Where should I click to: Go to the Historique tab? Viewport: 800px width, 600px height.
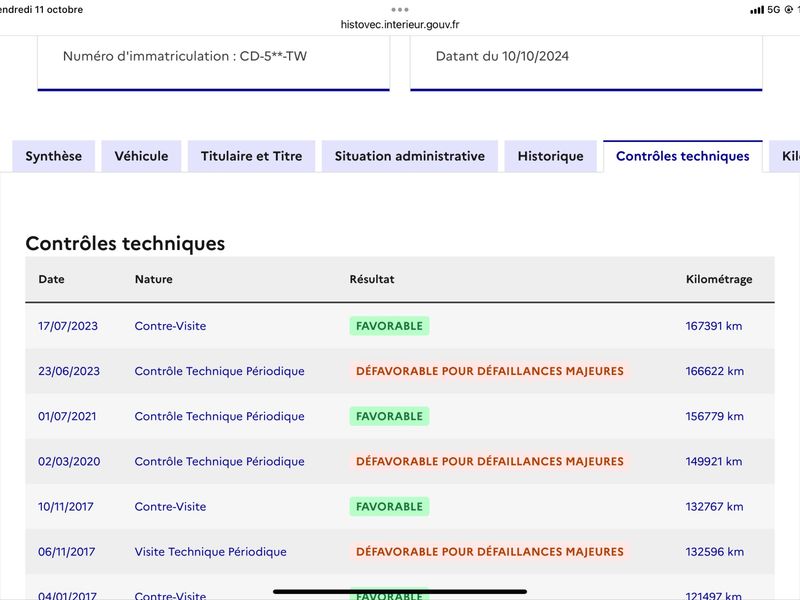tap(551, 156)
